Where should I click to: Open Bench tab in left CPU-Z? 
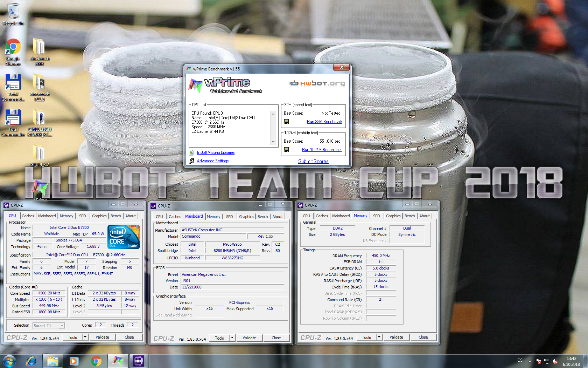pyautogui.click(x=115, y=216)
